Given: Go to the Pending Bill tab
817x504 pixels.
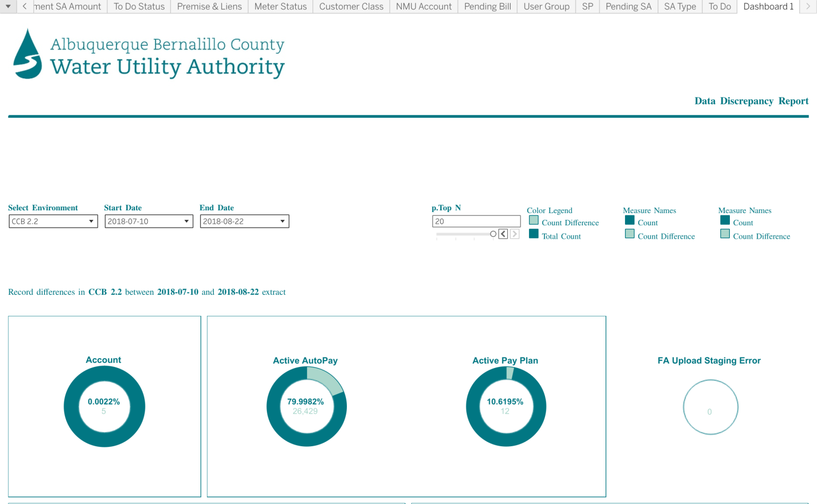Looking at the screenshot, I should tap(487, 7).
